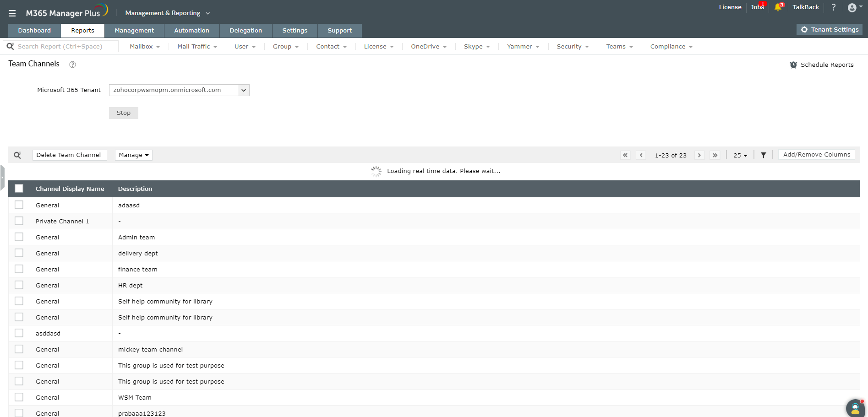Open Tenant Settings gear button

830,29
